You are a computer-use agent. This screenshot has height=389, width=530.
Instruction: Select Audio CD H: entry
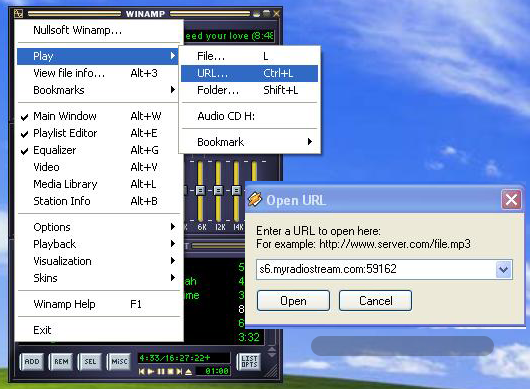pyautogui.click(x=249, y=116)
